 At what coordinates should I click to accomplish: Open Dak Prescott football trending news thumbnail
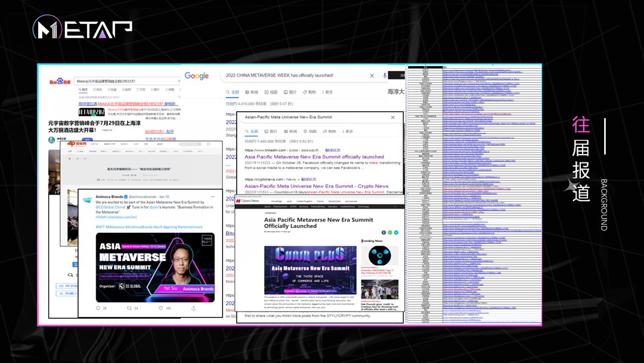(379, 290)
